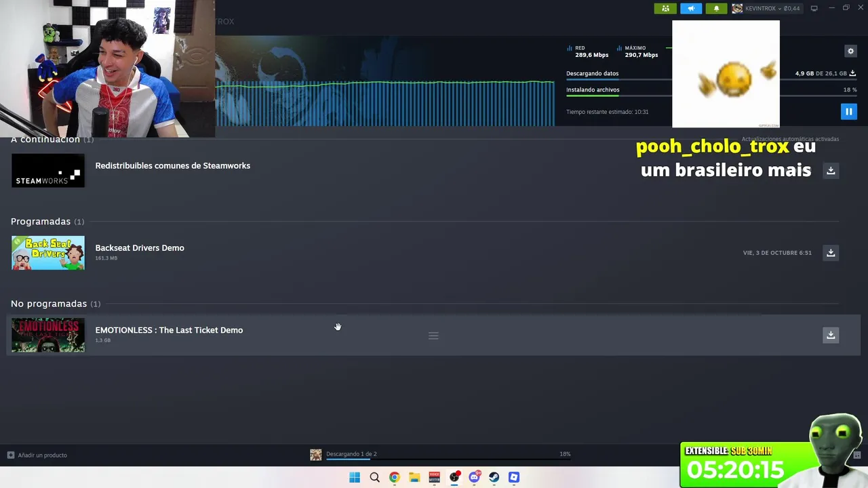868x488 pixels.
Task: Click the 161.3 MB size label
Action: 106,258
